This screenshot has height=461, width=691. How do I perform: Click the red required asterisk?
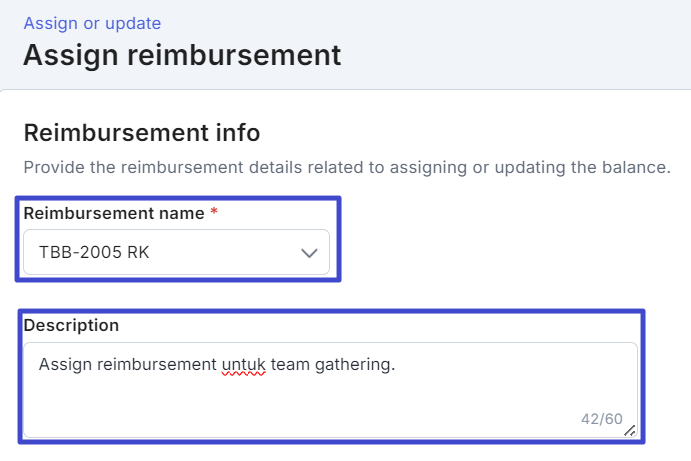point(214,211)
